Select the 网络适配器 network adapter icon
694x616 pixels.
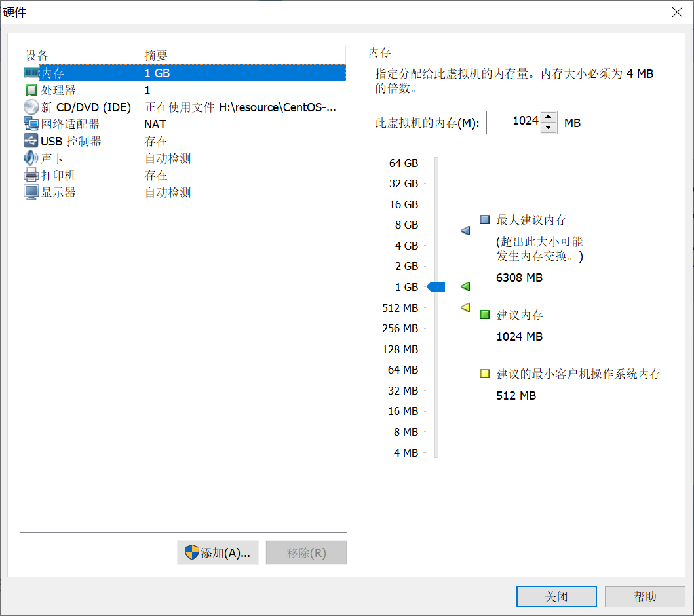point(31,124)
